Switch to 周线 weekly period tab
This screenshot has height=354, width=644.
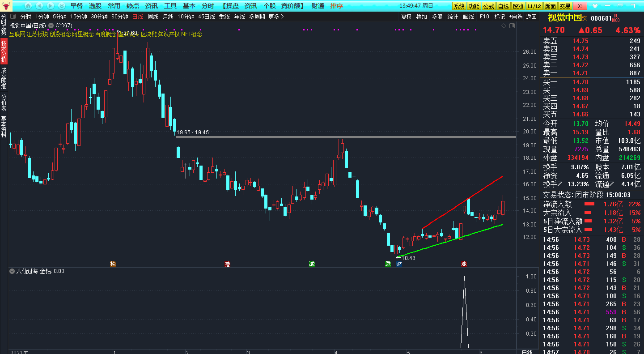coord(153,17)
